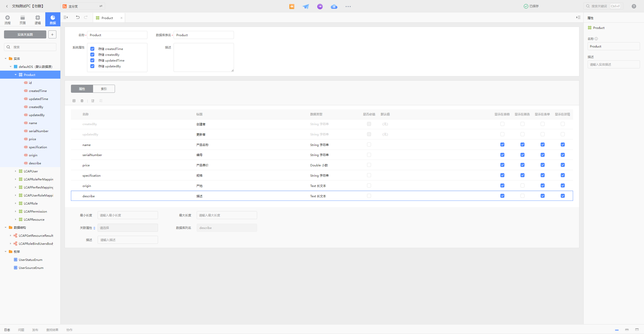The width and height of the screenshot is (644, 334).
Task: Add a new attribute row icon
Action: [x=74, y=101]
